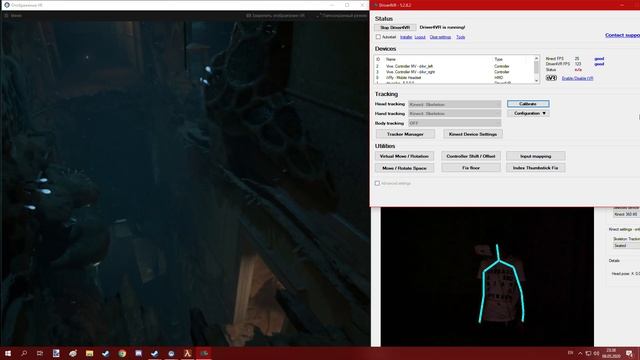Open the notification center icon

[630, 353]
